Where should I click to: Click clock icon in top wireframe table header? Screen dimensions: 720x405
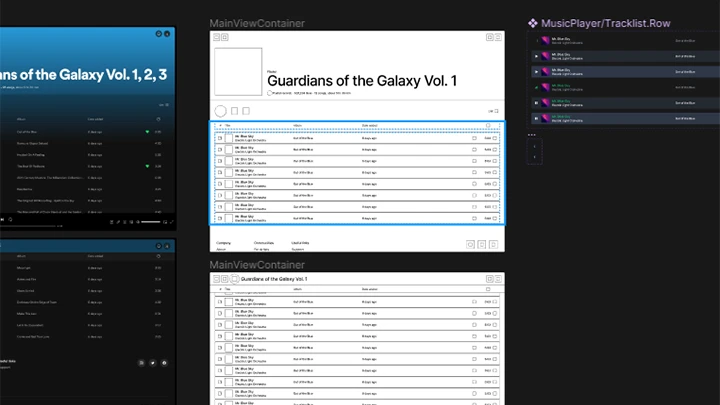tap(488, 125)
